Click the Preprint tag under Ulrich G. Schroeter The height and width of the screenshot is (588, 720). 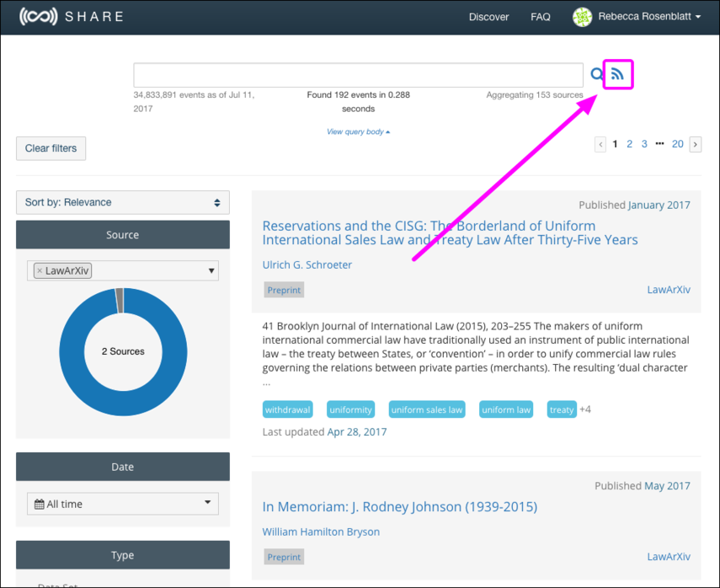pyautogui.click(x=284, y=290)
